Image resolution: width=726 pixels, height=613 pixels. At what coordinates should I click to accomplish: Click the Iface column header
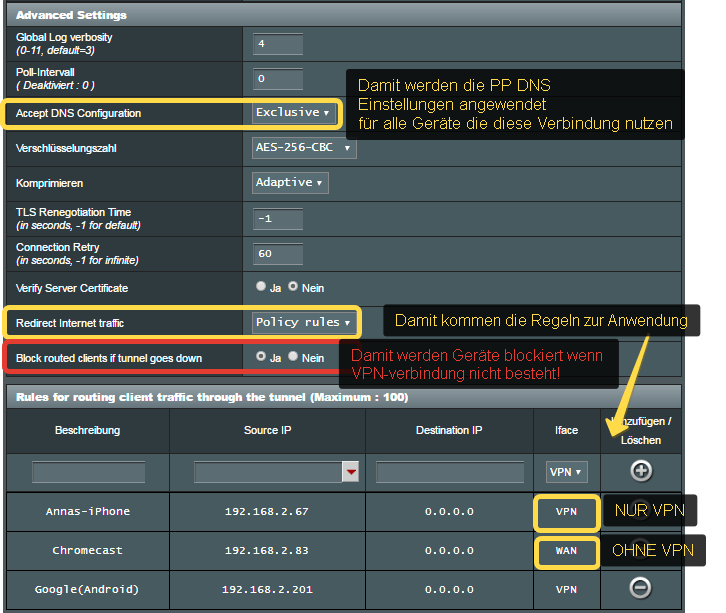(x=567, y=430)
